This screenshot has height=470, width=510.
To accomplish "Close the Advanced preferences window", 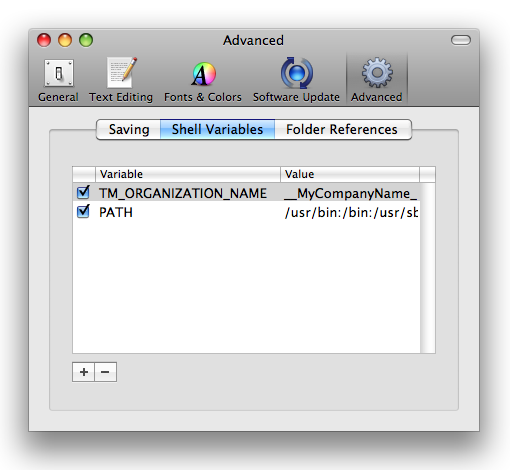I will pos(44,40).
